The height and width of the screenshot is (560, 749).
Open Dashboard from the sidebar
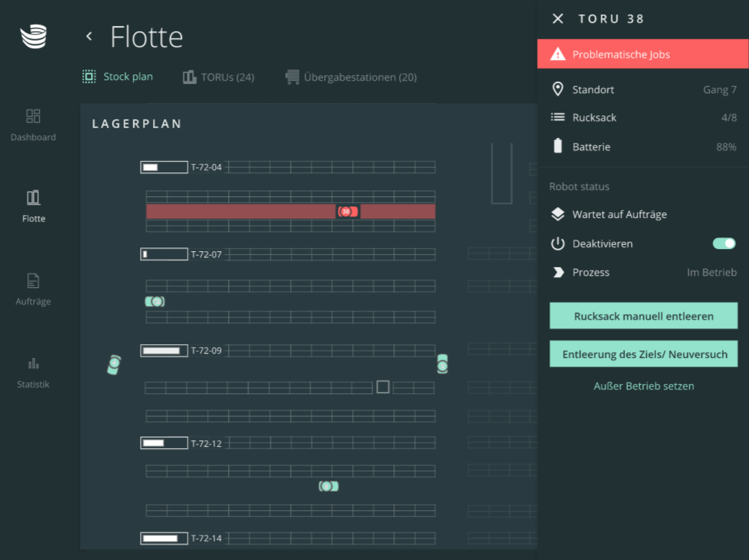coord(33,125)
